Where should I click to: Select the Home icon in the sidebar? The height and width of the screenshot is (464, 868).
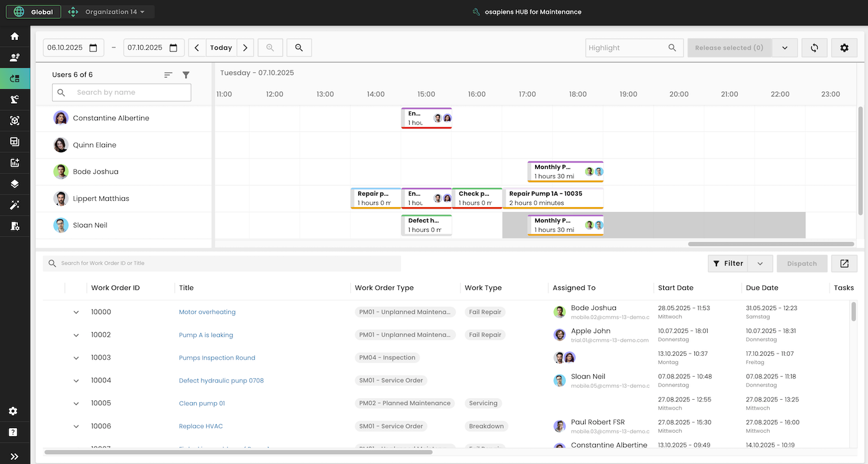[14, 36]
